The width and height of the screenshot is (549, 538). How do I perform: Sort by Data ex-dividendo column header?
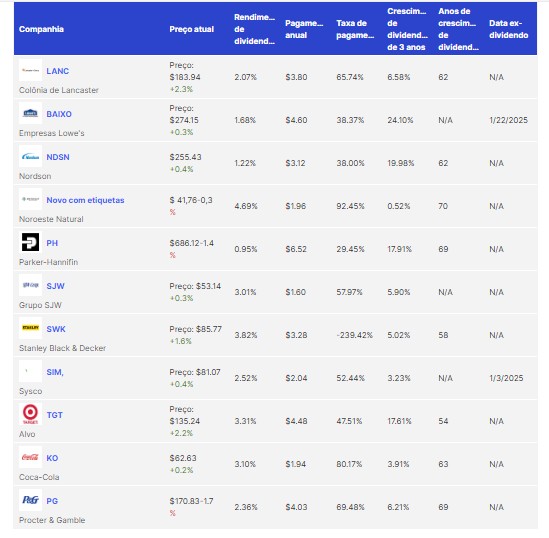pyautogui.click(x=508, y=29)
